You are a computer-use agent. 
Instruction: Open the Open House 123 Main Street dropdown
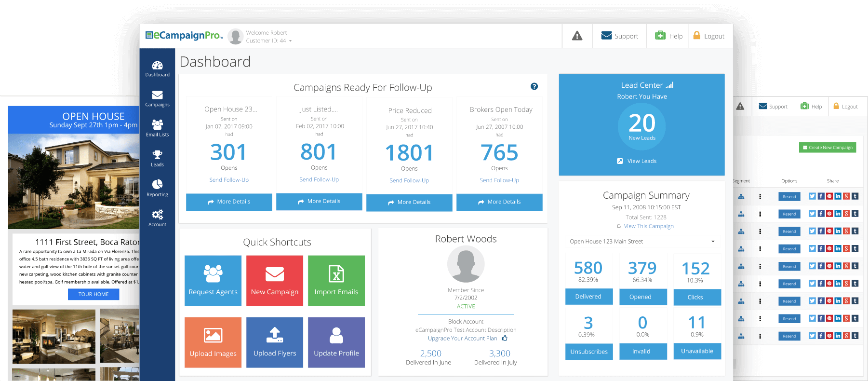[642, 241]
